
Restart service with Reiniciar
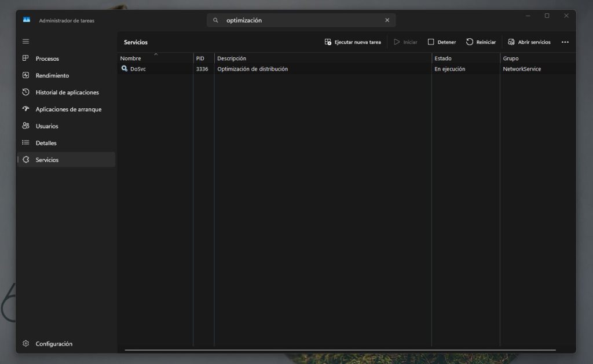(481, 42)
